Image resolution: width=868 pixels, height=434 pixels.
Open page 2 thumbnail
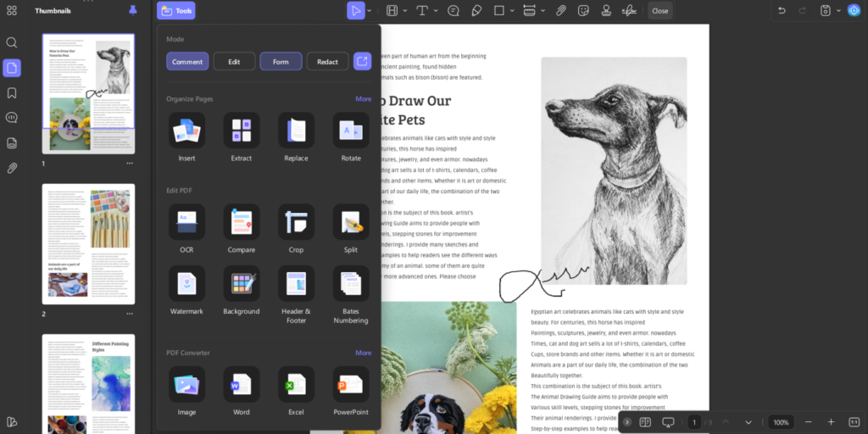[x=88, y=244]
